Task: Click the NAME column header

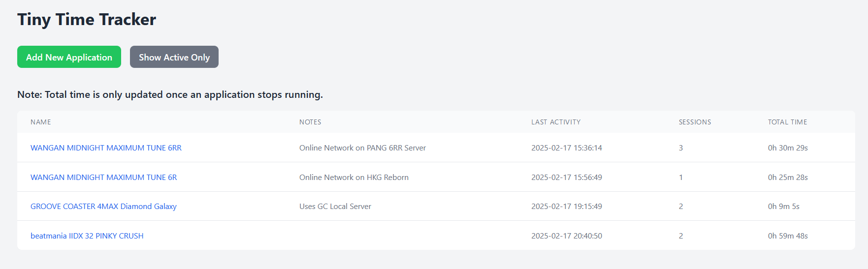Action: tap(41, 122)
